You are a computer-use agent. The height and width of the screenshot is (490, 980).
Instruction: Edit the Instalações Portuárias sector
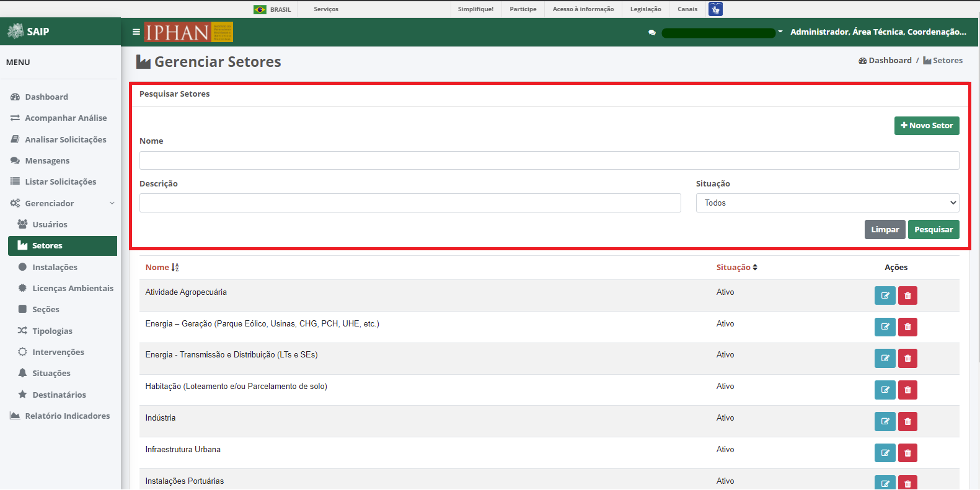pos(885,483)
